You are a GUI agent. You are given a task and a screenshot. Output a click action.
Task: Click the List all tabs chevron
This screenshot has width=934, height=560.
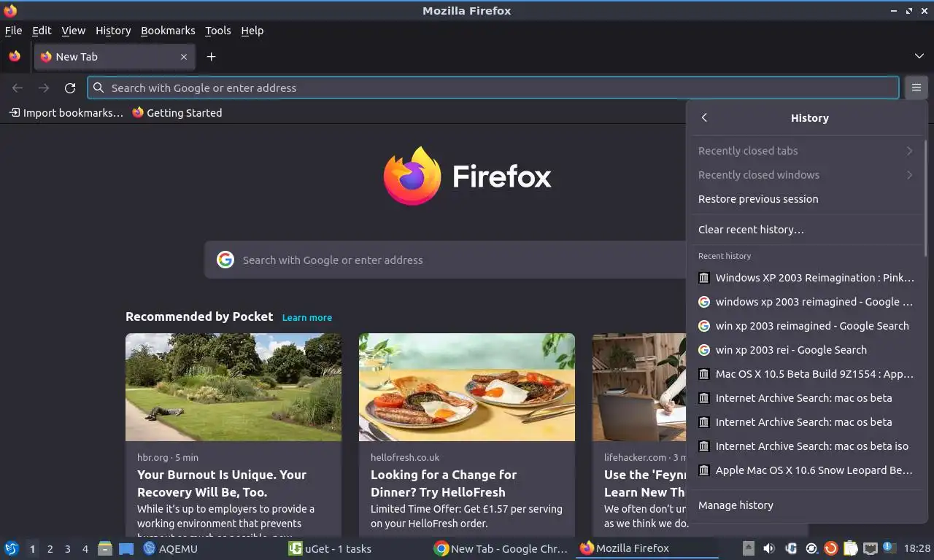coord(919,56)
